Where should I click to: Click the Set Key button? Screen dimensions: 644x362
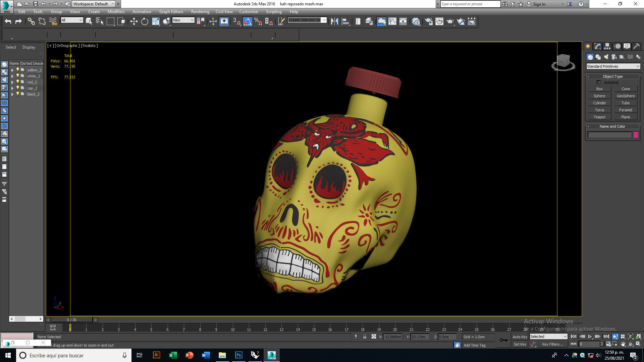[520, 344]
